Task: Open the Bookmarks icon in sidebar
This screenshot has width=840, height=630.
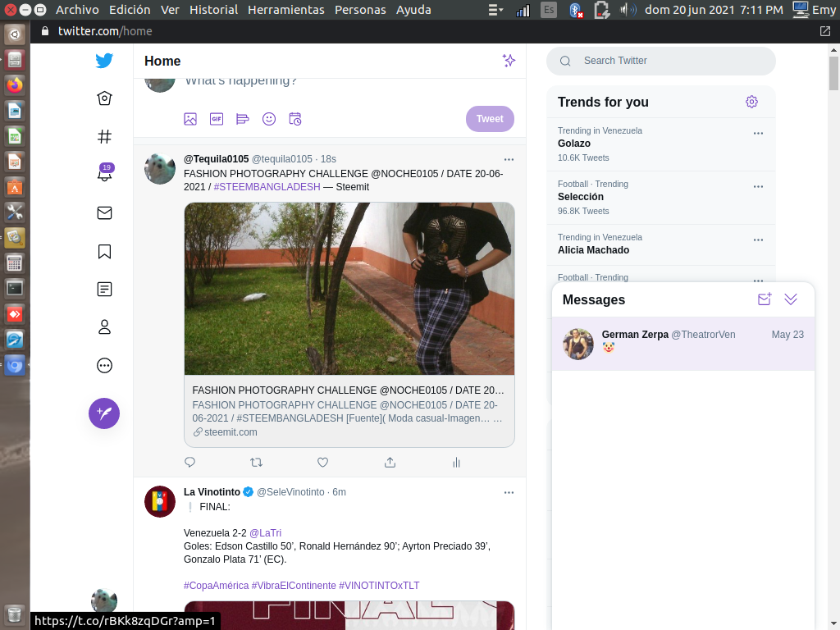Action: [x=104, y=251]
